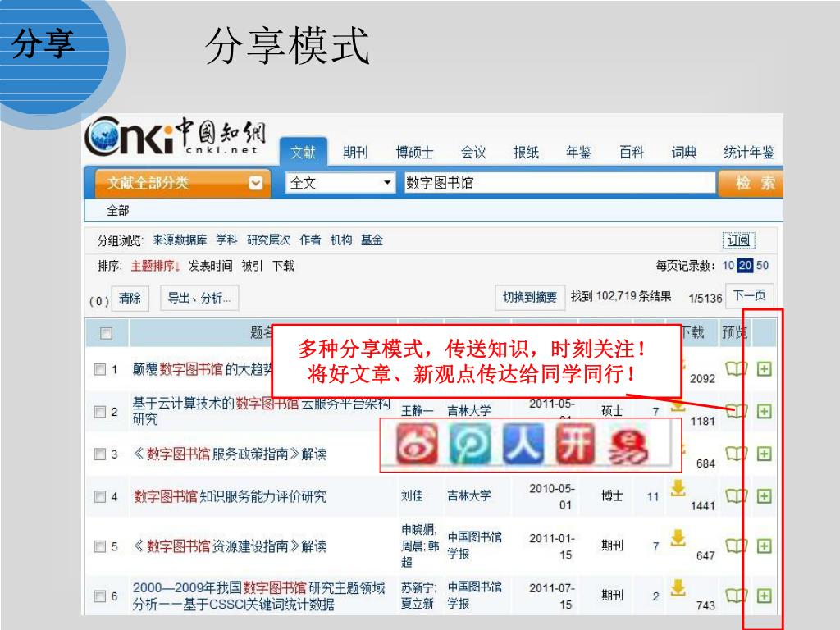The height and width of the screenshot is (630, 840).
Task: Switch to the 期刊 tab
Action: 355,153
